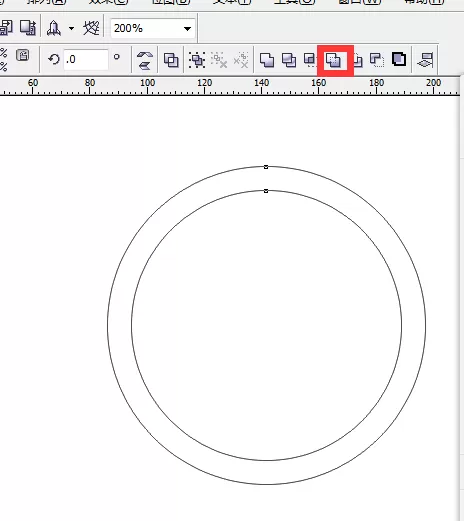Select the outer circle's top node
Screen dimensions: 464x521
(266, 167)
